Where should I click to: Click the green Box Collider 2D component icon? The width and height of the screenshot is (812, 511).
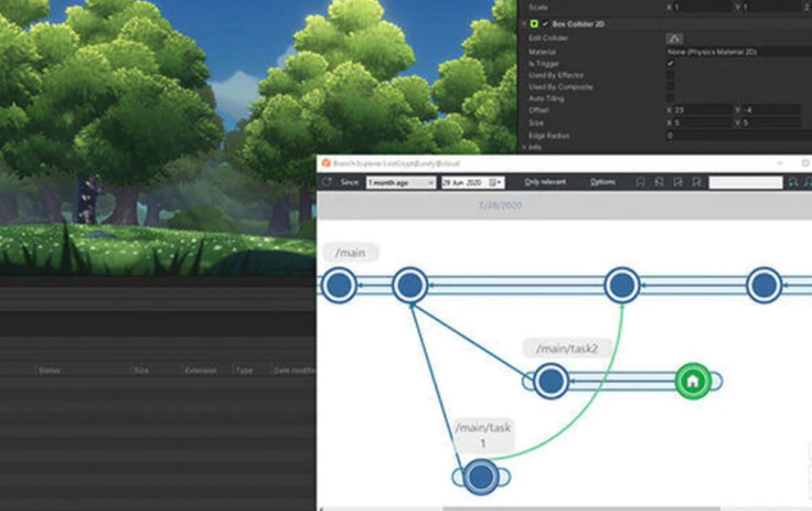coord(535,24)
